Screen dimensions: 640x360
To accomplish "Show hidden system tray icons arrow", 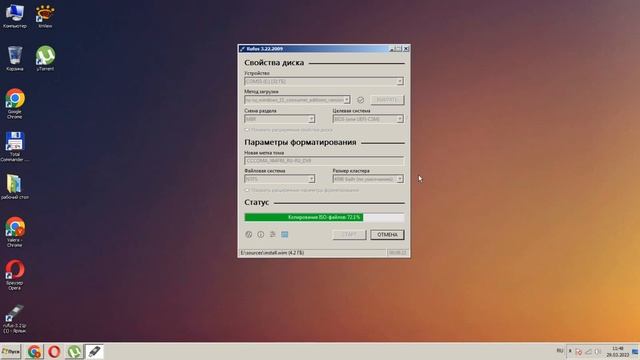I will coord(570,351).
